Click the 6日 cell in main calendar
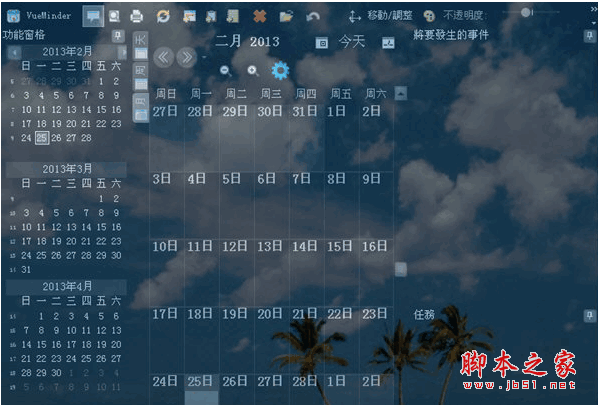The width and height of the screenshot is (598, 405). click(272, 205)
